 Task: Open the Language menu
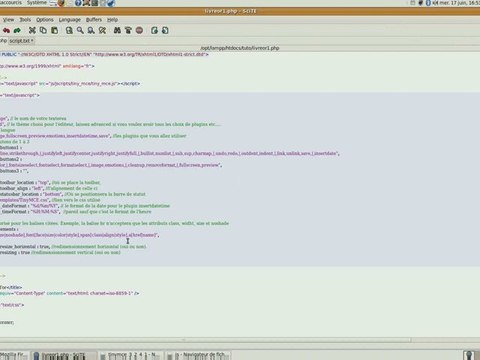coord(70,20)
